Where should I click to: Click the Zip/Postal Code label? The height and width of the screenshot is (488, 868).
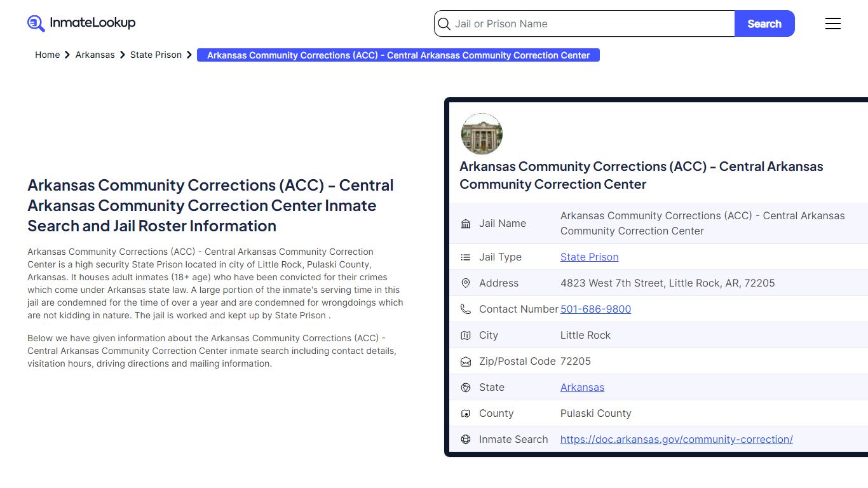tap(517, 362)
